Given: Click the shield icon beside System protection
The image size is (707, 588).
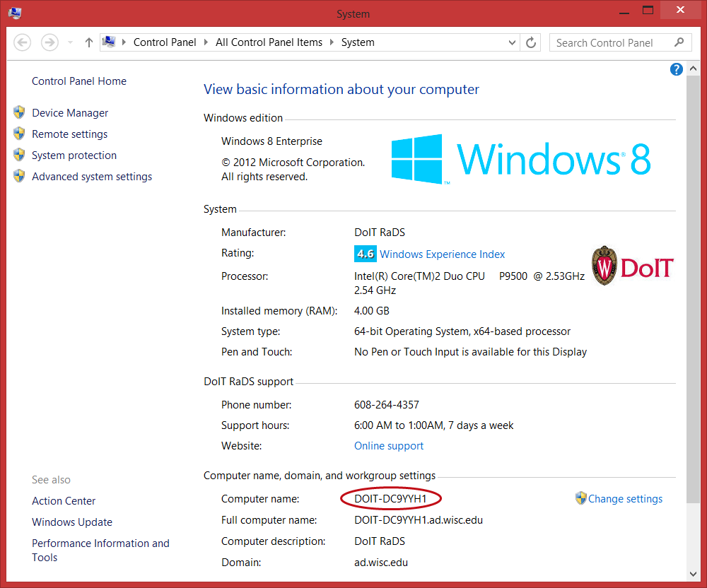Looking at the screenshot, I should pyautogui.click(x=19, y=155).
